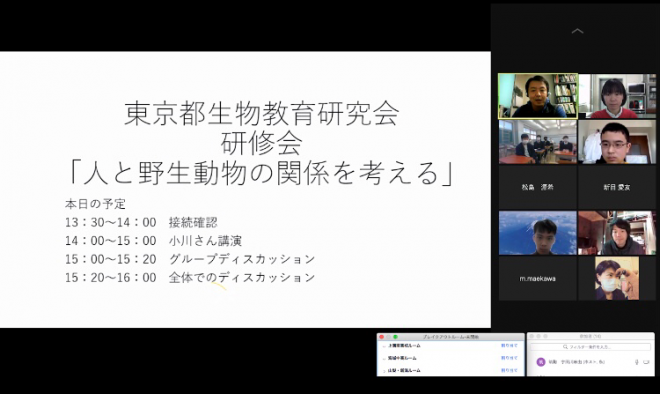Click the middle breakout room name

[402, 358]
